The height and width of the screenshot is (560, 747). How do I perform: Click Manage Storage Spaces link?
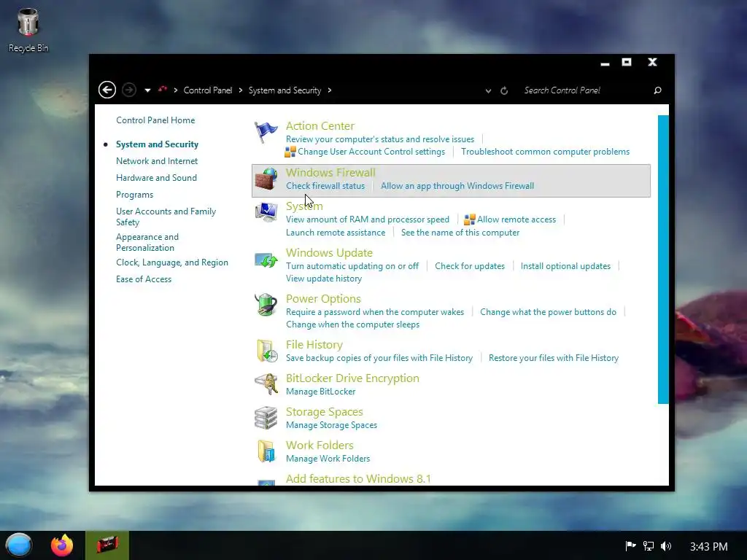(331, 425)
